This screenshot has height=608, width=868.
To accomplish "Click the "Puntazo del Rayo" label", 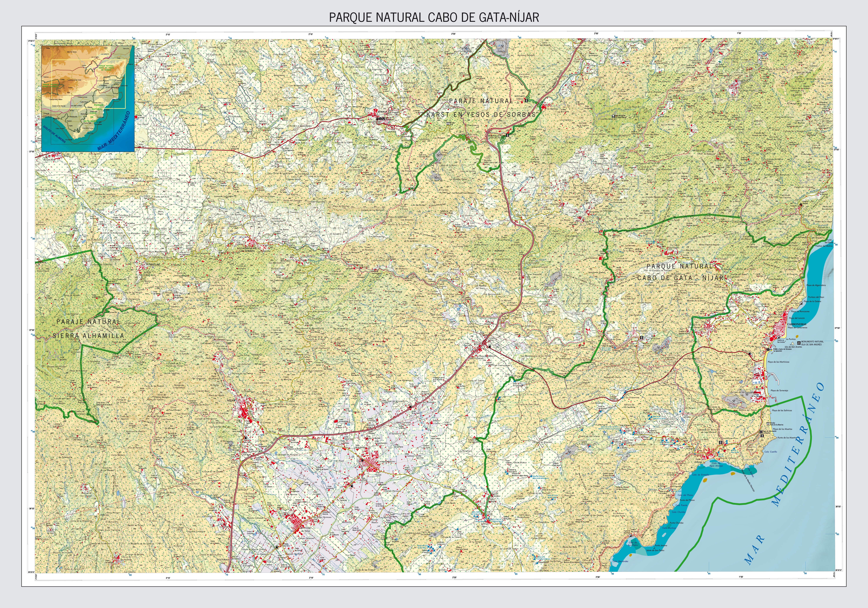I will (x=817, y=297).
